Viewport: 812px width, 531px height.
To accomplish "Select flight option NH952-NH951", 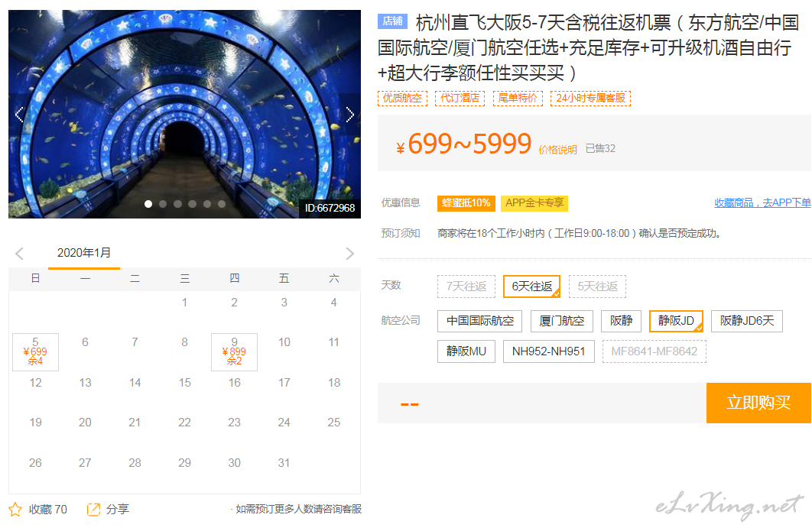I will [x=549, y=351].
